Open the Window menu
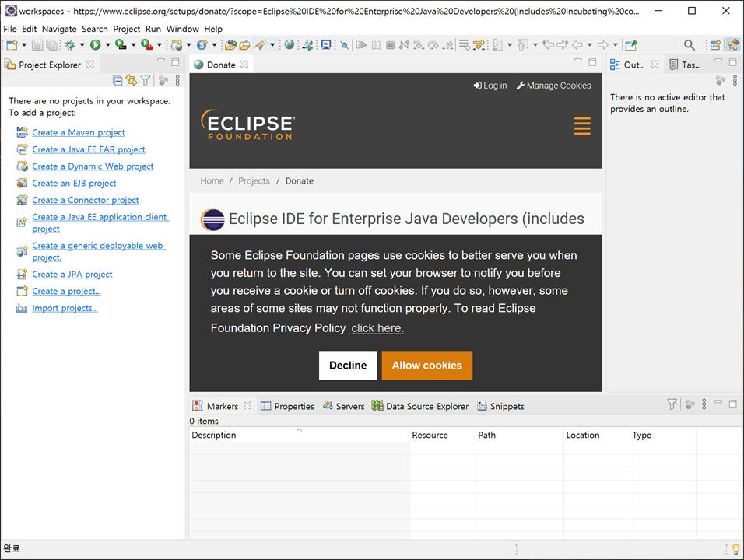744x560 pixels. coord(182,29)
